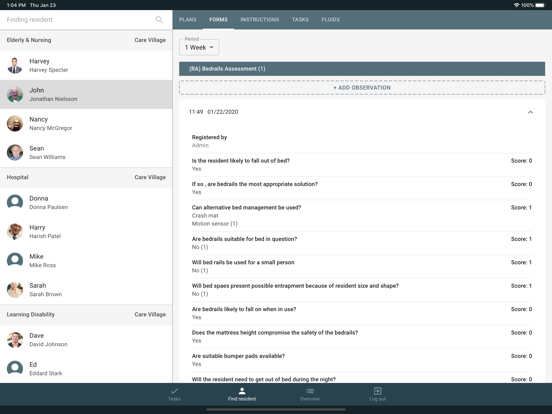Open the Fluids tab

(x=331, y=20)
